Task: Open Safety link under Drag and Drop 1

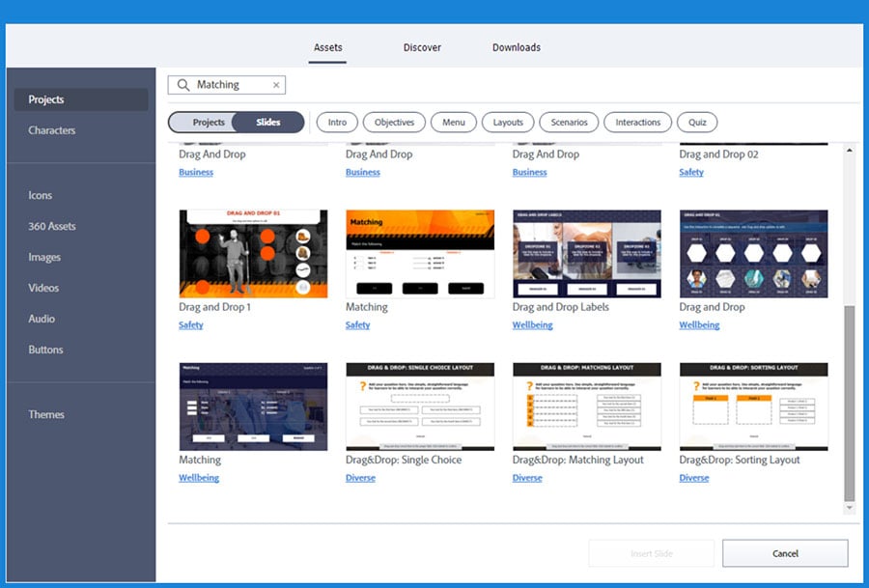Action: coord(190,325)
